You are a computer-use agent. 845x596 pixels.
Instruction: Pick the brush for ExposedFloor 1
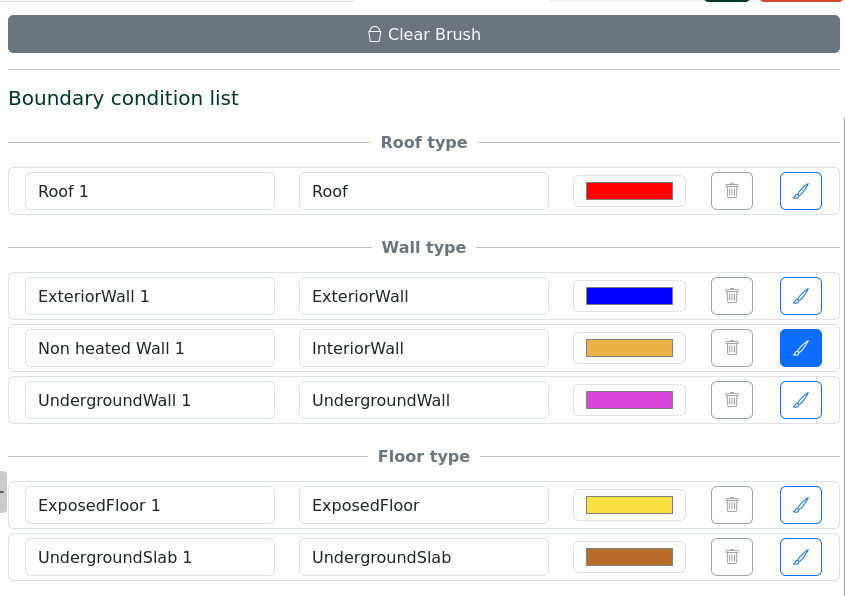tap(800, 505)
